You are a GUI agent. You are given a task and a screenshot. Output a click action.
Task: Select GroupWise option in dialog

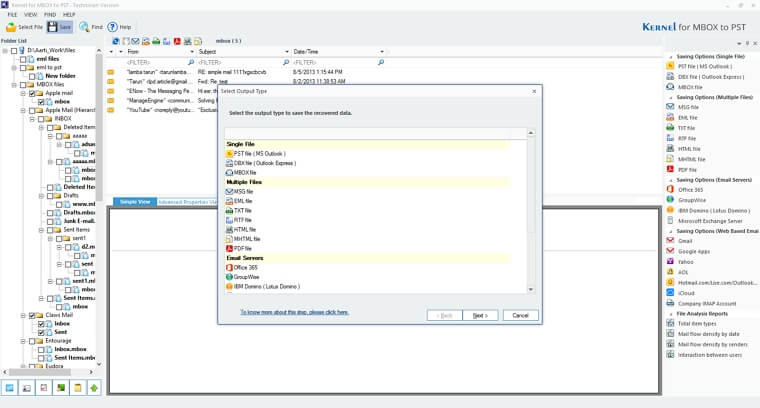[x=243, y=277]
